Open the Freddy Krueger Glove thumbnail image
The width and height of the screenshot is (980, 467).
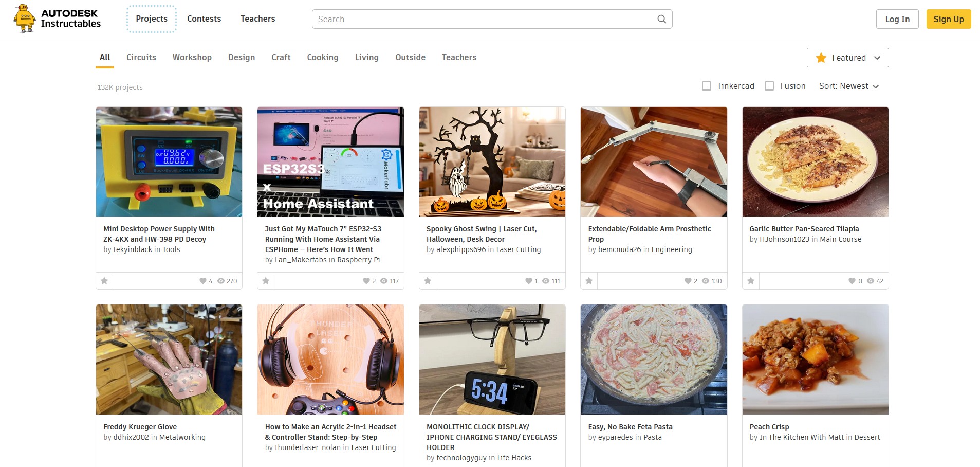(x=169, y=359)
